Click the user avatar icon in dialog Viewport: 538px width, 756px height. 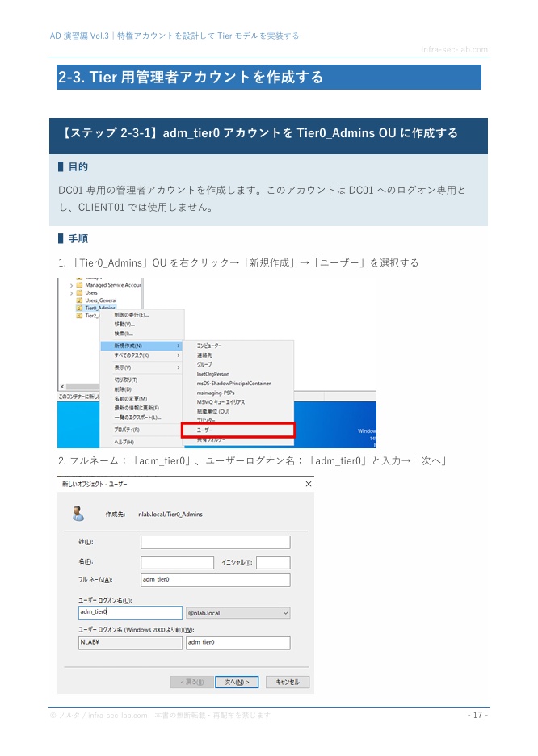(x=78, y=514)
